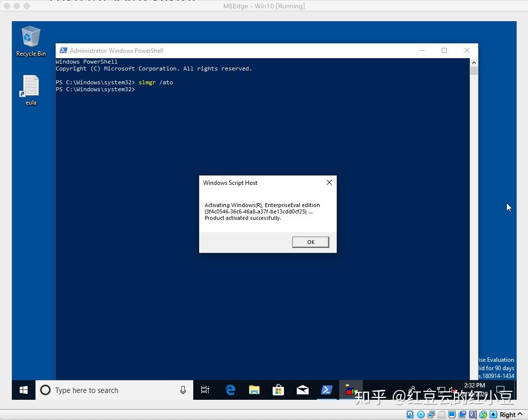This screenshot has width=528, height=420.
Task: Open the Windows PowerShell taskbar icon
Action: [x=326, y=390]
